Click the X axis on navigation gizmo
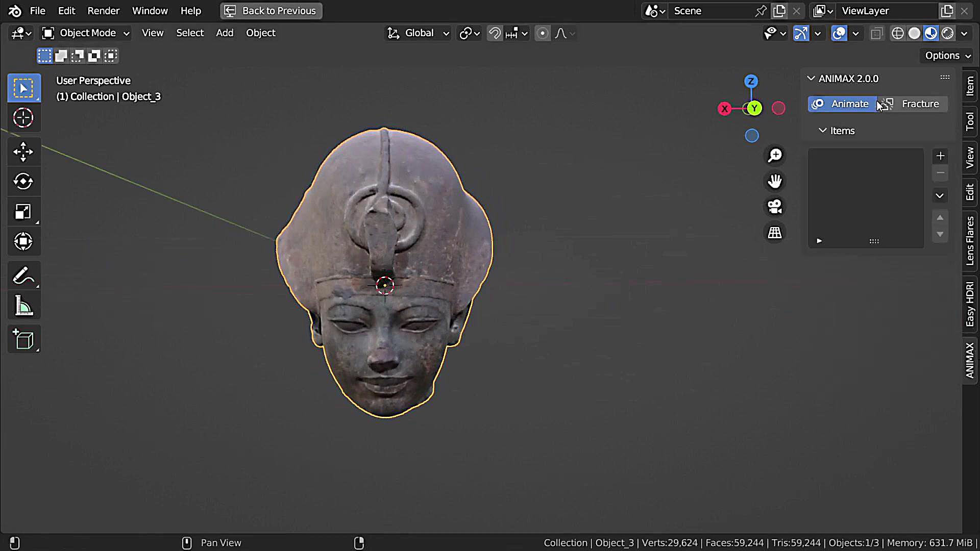 pyautogui.click(x=724, y=109)
